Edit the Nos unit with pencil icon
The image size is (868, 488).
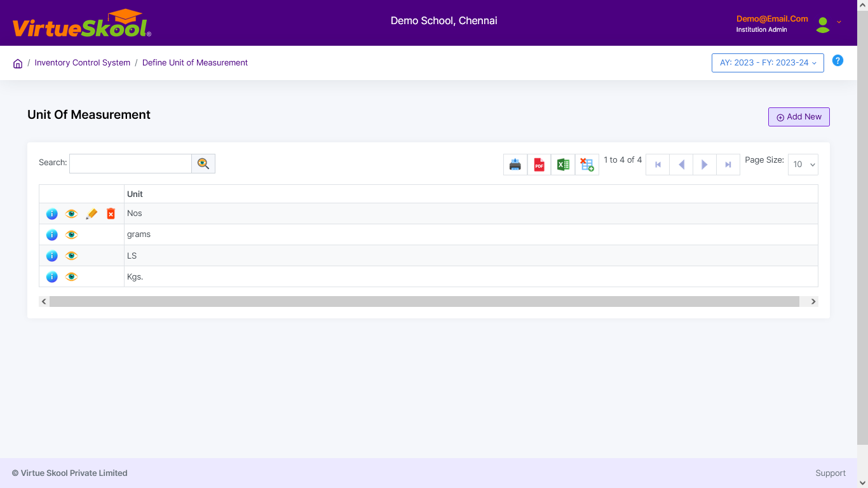coord(92,214)
